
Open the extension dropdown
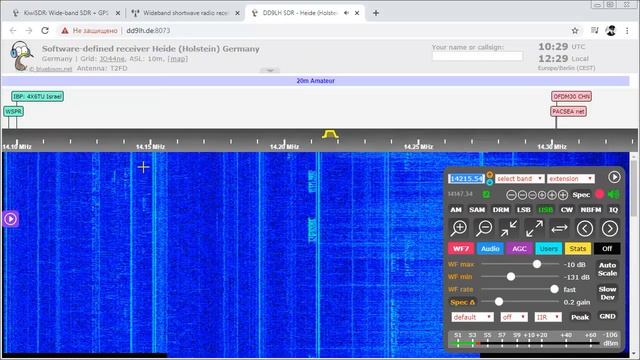pyautogui.click(x=571, y=179)
